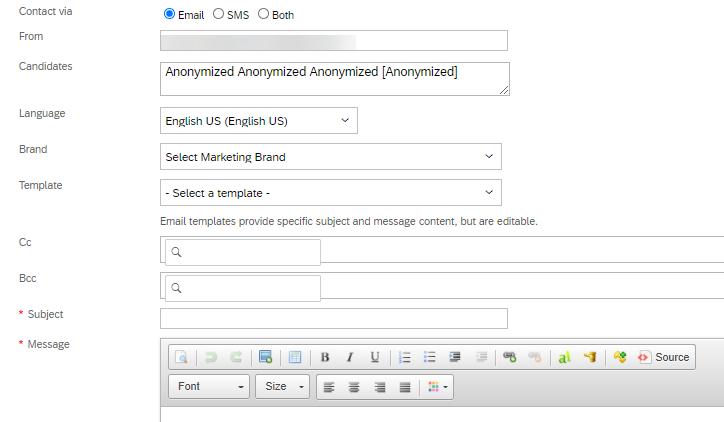724x422 pixels.
Task: Open the text color palette dropdown
Action: (x=438, y=387)
